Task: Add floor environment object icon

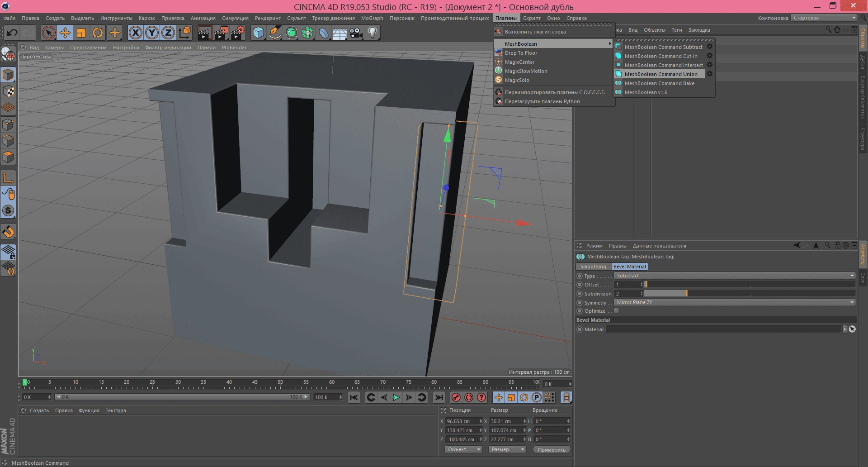Action: click(340, 33)
